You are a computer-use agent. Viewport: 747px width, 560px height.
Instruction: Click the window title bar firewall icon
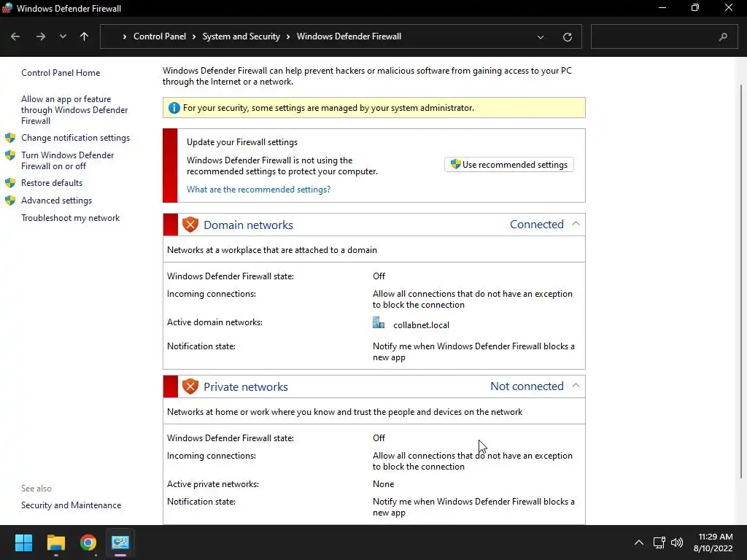7,8
